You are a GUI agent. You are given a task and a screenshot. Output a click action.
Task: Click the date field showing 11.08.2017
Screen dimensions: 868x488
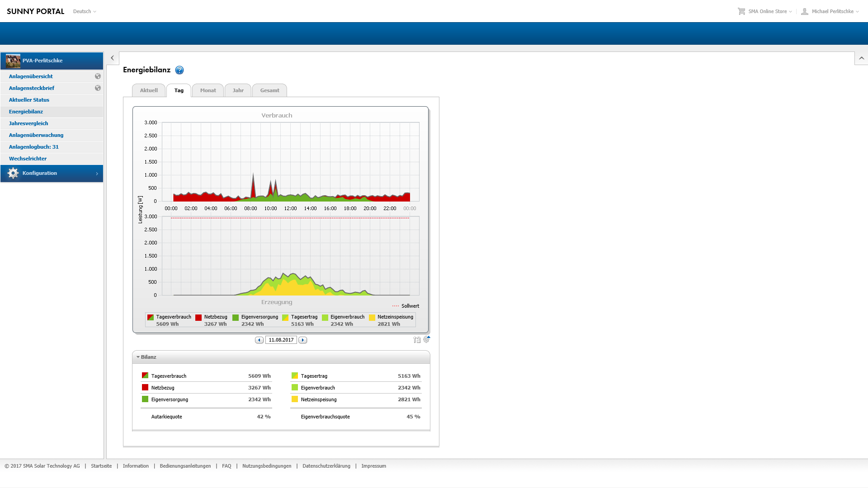coord(281,340)
